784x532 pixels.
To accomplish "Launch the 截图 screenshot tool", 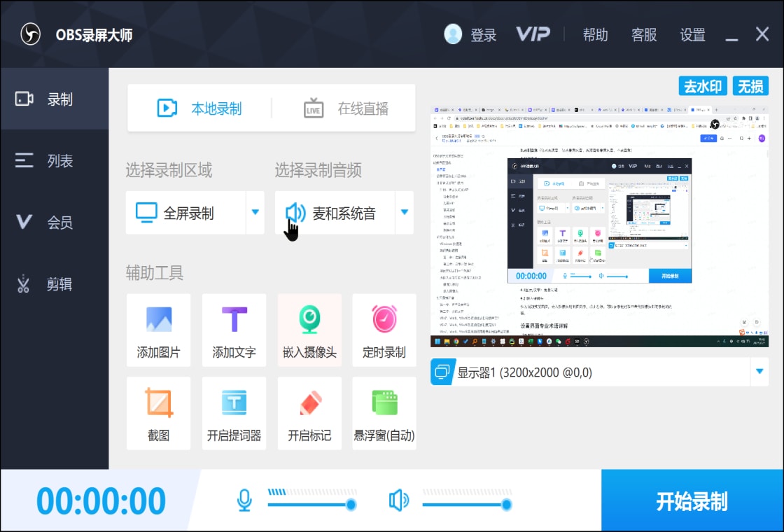I will tap(158, 413).
